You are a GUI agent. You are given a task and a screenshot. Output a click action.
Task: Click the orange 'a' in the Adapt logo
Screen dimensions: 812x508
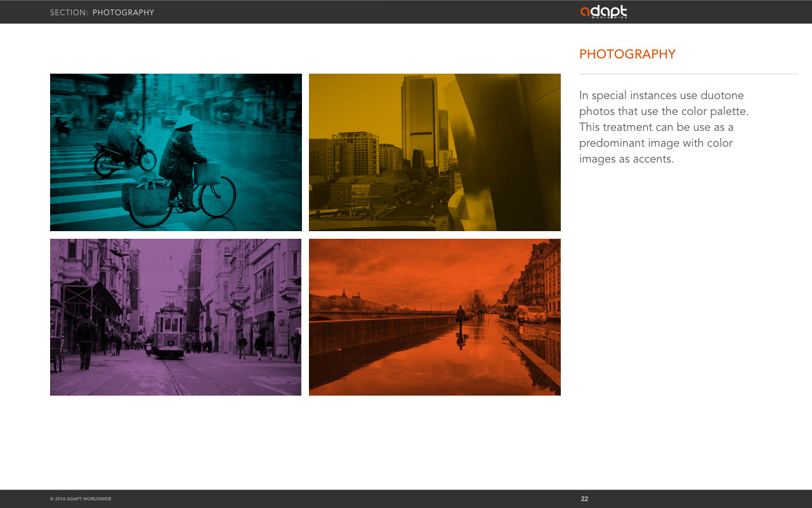pyautogui.click(x=585, y=12)
